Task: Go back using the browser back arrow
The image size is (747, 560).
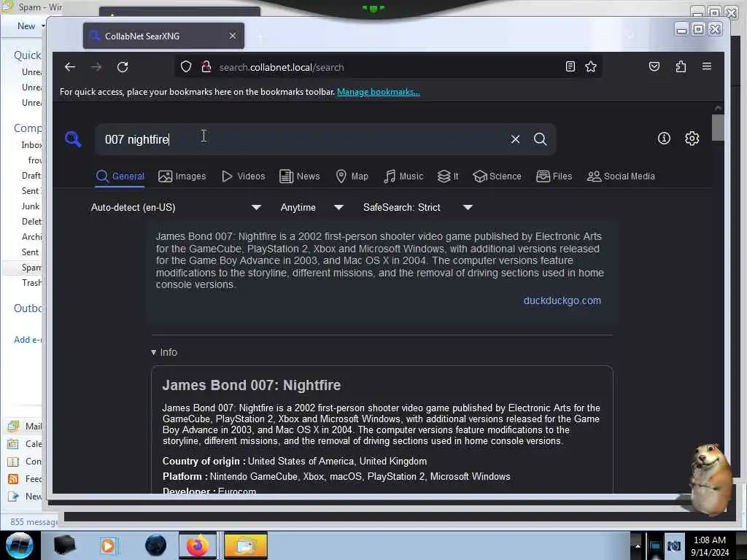Action: 70,67
